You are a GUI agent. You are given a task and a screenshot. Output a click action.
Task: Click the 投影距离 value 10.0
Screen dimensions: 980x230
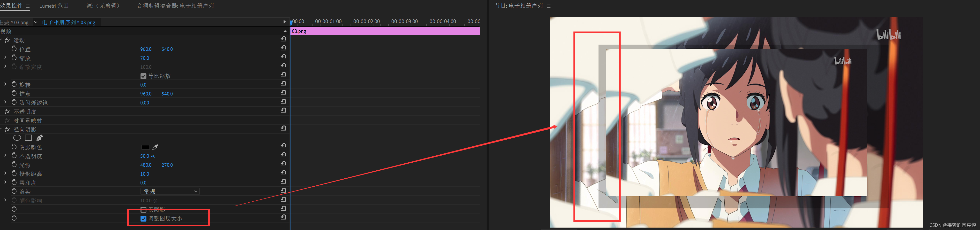[x=145, y=174]
